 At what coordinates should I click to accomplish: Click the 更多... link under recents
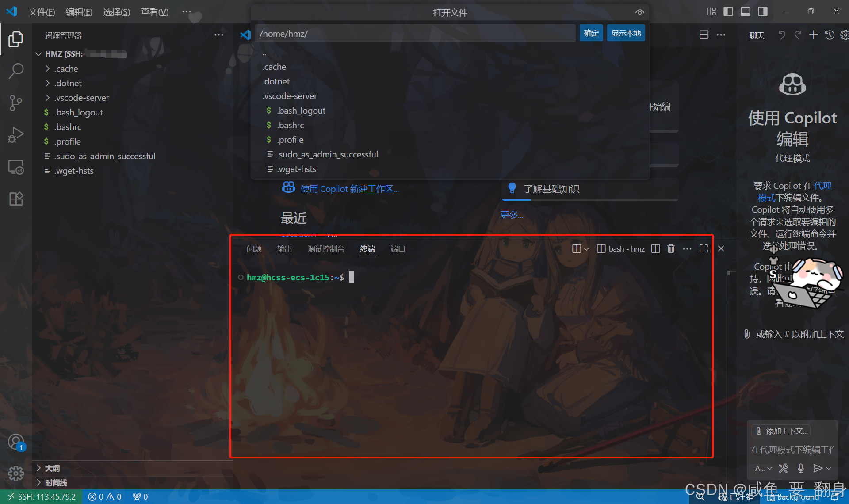(512, 215)
